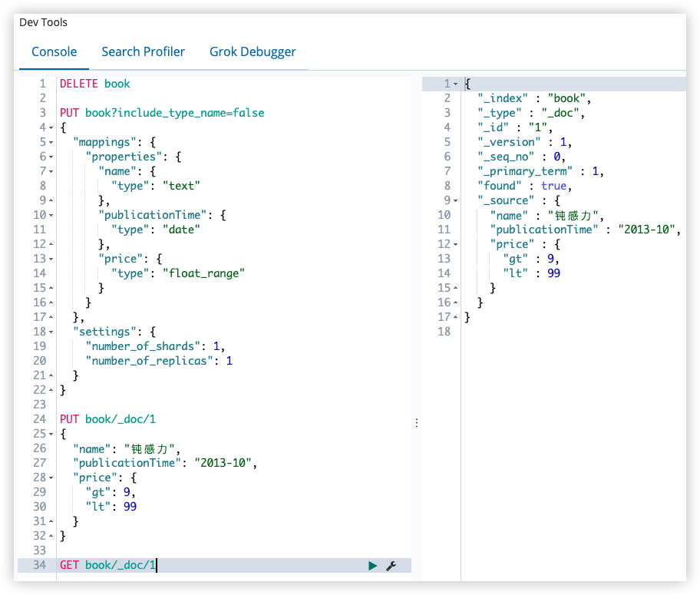Open the wrench options menu

coord(391,566)
